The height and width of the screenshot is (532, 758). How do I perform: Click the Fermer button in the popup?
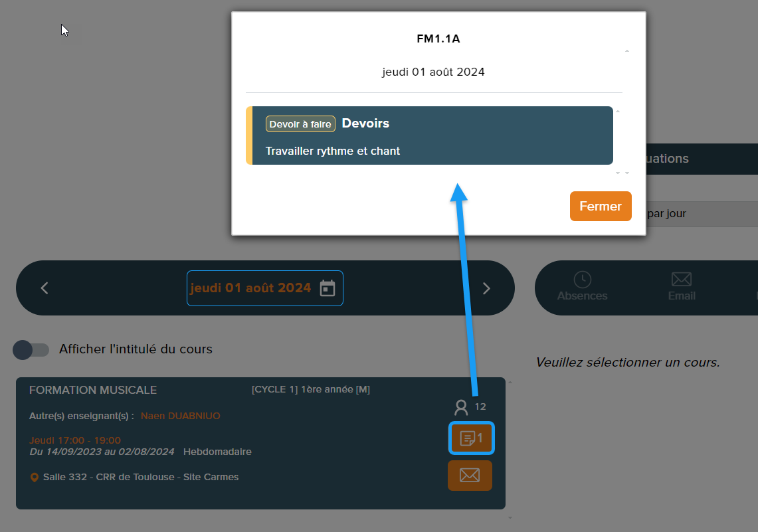(x=600, y=206)
